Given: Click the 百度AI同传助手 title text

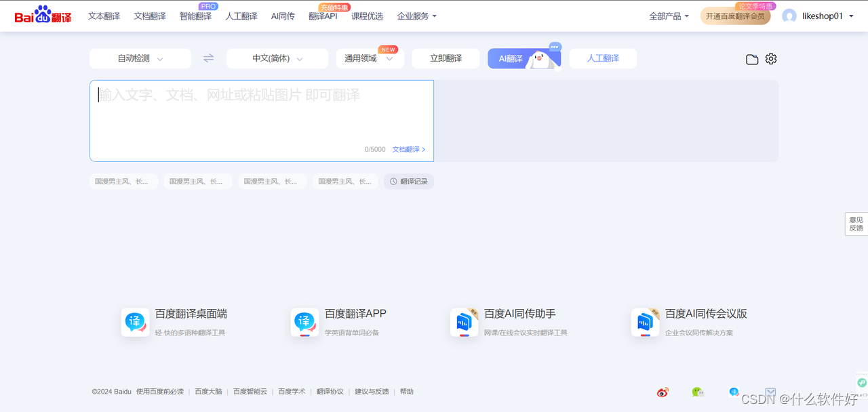Looking at the screenshot, I should (x=520, y=314).
